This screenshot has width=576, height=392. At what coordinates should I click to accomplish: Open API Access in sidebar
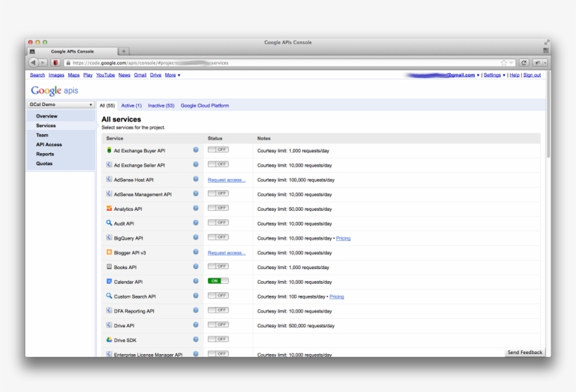tap(49, 145)
